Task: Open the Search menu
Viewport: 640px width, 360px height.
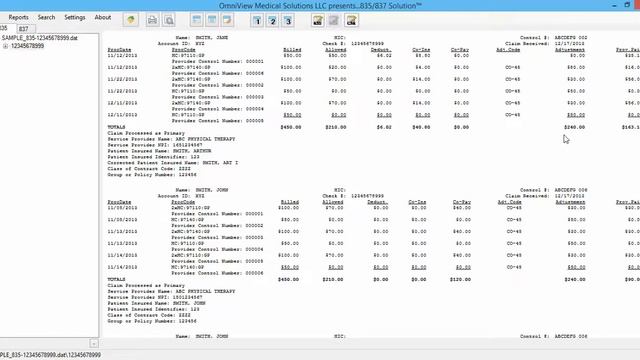Action: pos(46,18)
